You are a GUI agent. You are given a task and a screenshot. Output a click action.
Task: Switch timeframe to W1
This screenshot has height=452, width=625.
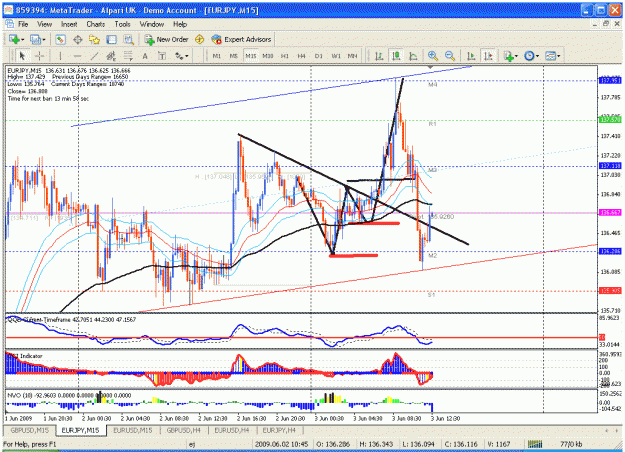[x=336, y=56]
